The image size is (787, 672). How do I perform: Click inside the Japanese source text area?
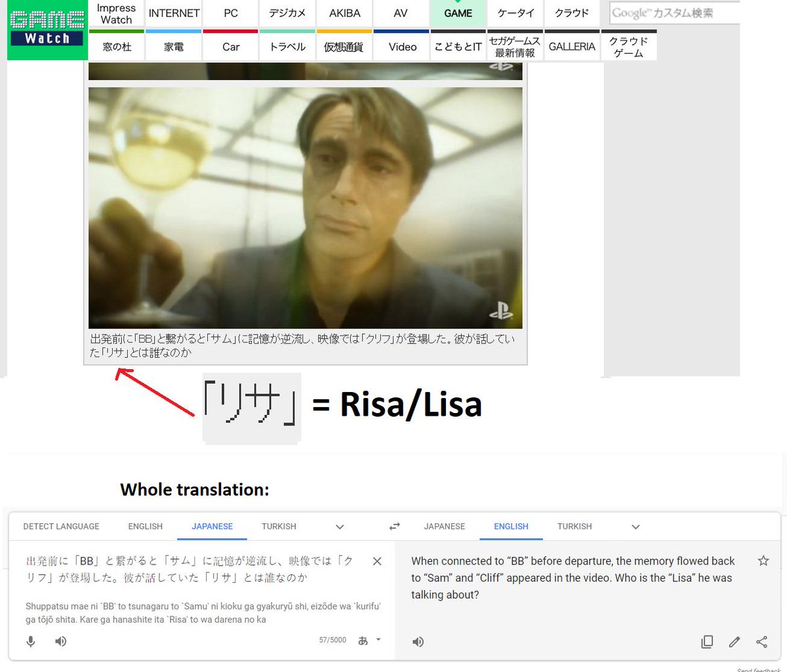pos(190,569)
